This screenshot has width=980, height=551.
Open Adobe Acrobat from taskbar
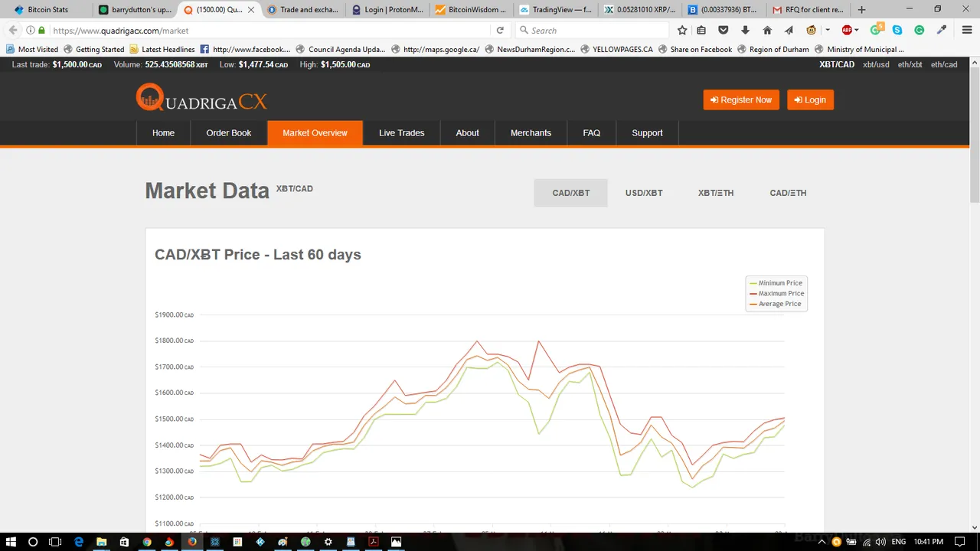[374, 542]
